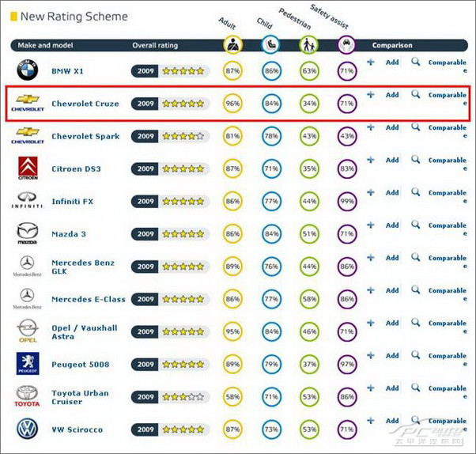Select Comparable for Opel / Vauxhall Astra
This screenshot has width=476, height=454.
[448, 327]
